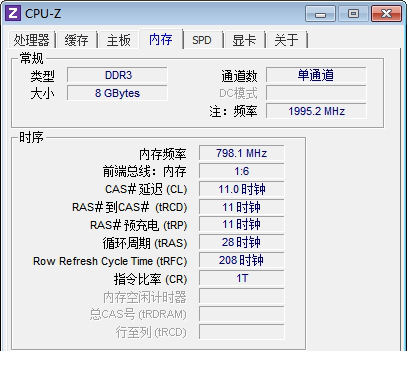Minimize the CPU-Z window
The width and height of the screenshot is (407, 365).
pos(320,14)
